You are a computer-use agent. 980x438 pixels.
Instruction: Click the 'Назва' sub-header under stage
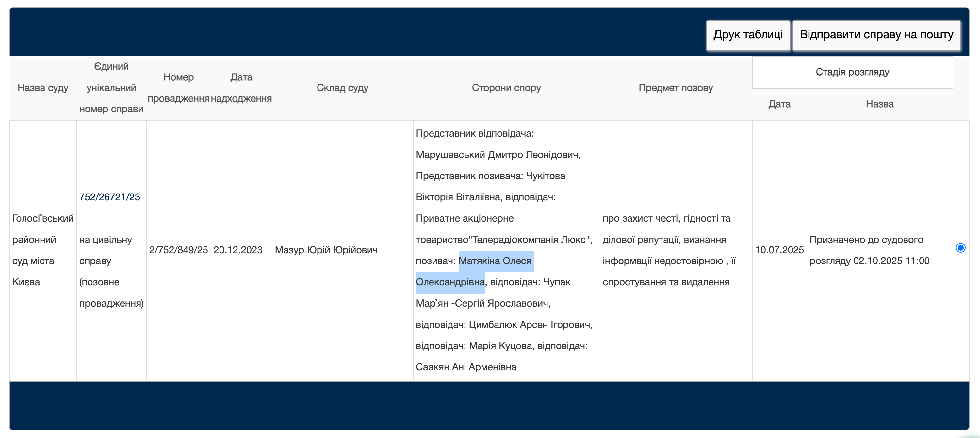click(880, 104)
